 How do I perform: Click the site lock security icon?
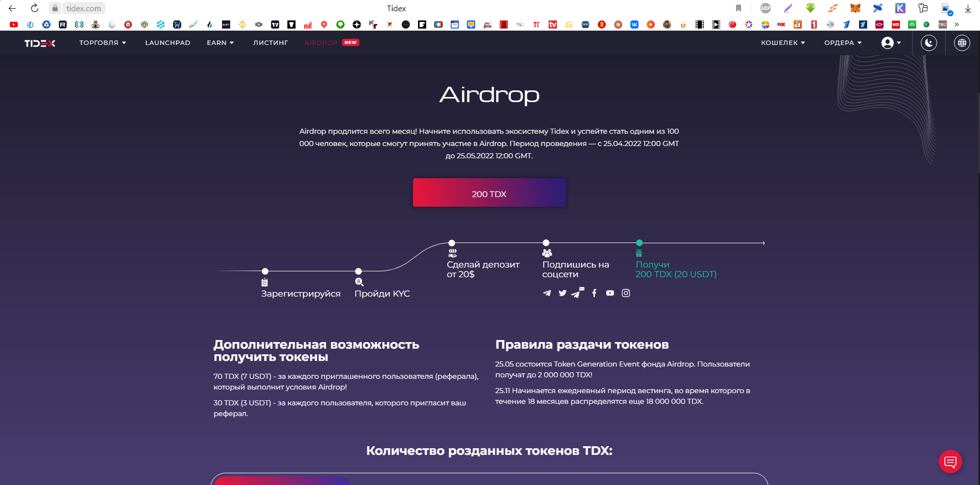[55, 8]
